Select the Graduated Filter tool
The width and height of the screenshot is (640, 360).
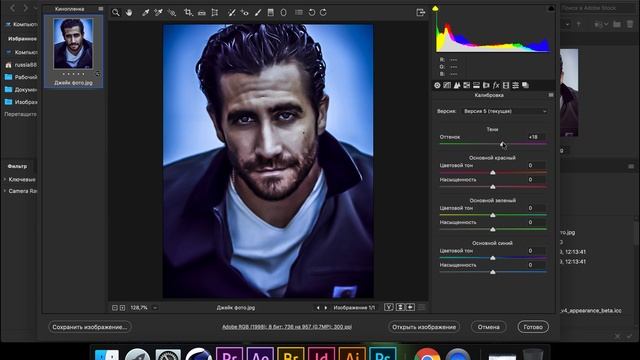(x=271, y=13)
